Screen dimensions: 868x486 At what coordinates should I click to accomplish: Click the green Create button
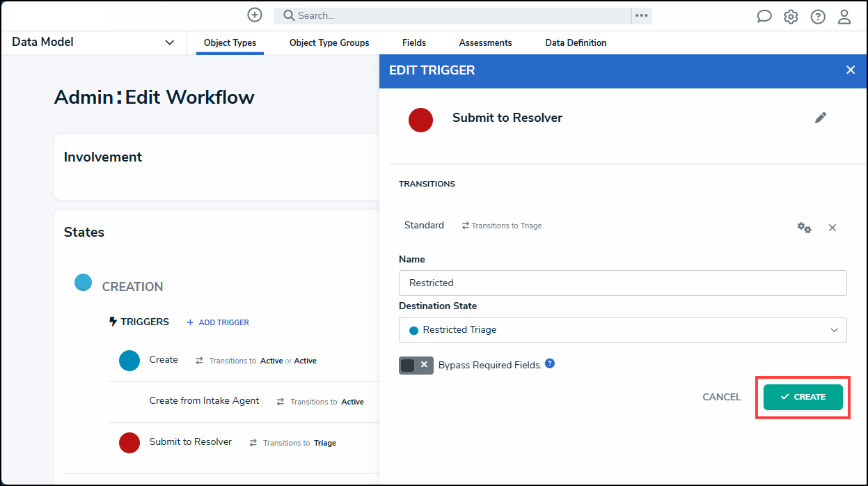[803, 397]
